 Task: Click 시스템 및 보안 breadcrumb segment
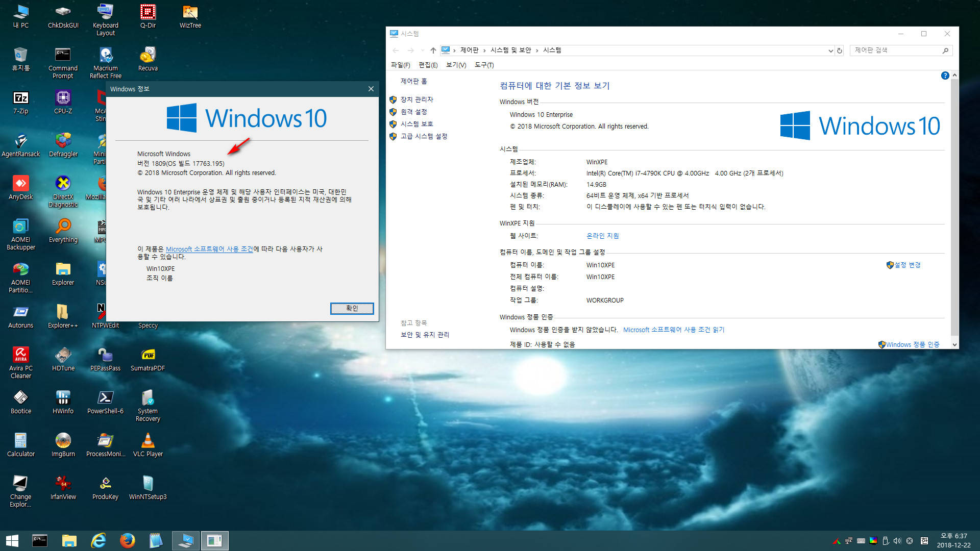click(x=510, y=50)
